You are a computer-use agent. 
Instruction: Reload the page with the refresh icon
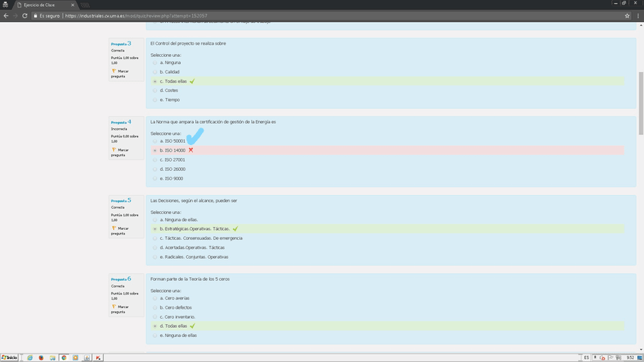[24, 15]
